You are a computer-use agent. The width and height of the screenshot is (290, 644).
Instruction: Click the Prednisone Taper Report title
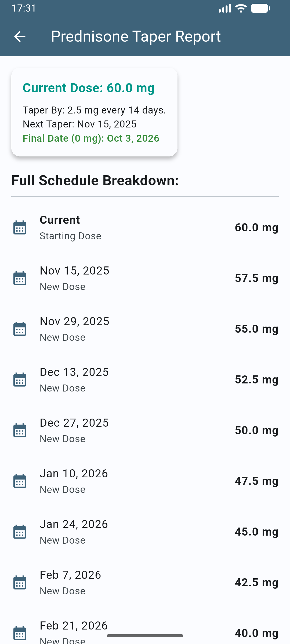pos(136,36)
